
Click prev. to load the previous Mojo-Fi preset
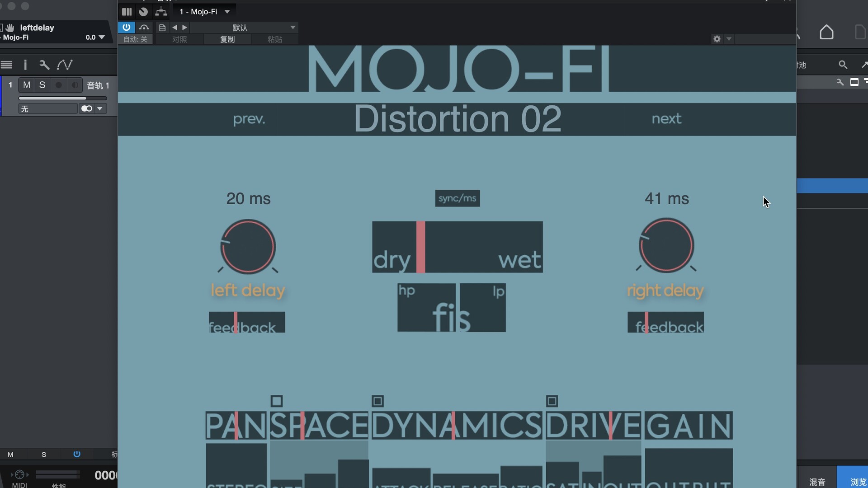[249, 119]
